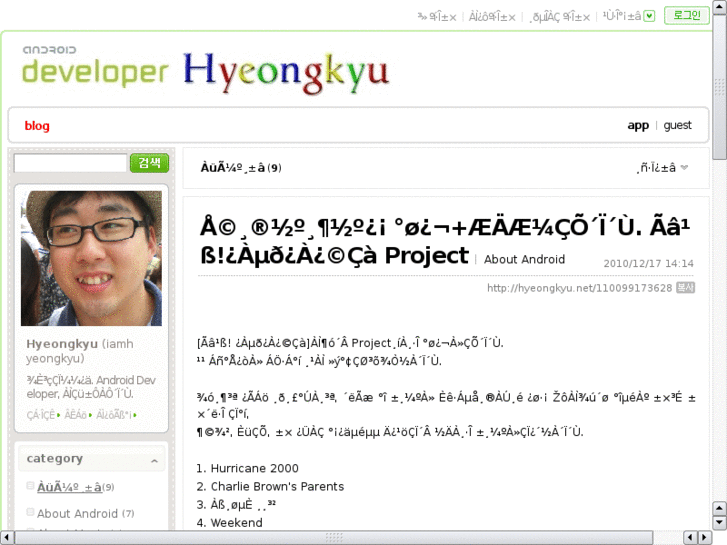Viewport: 727px width, 545px height.
Task: Select the About Android (7) category
Action: click(85, 513)
